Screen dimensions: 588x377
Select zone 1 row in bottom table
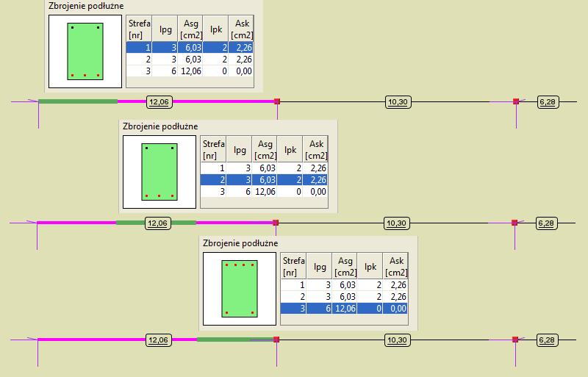click(x=344, y=284)
